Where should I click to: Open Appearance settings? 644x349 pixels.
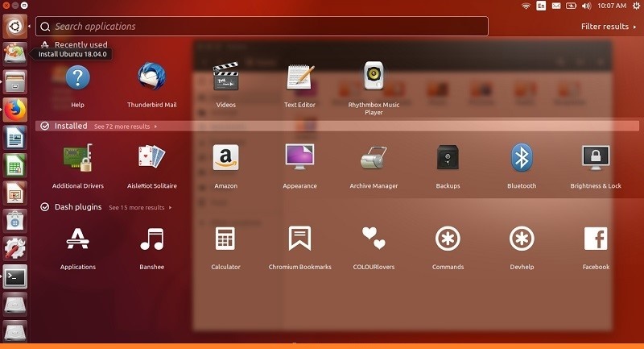point(299,157)
